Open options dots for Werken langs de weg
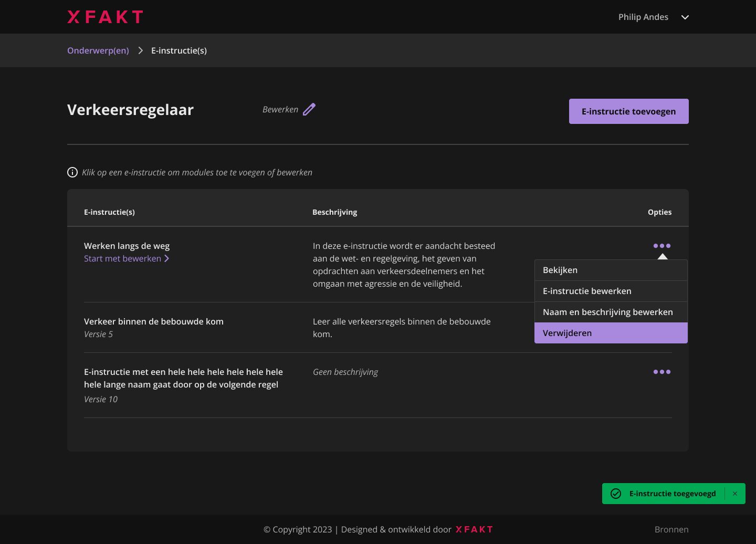The width and height of the screenshot is (756, 544). (662, 246)
